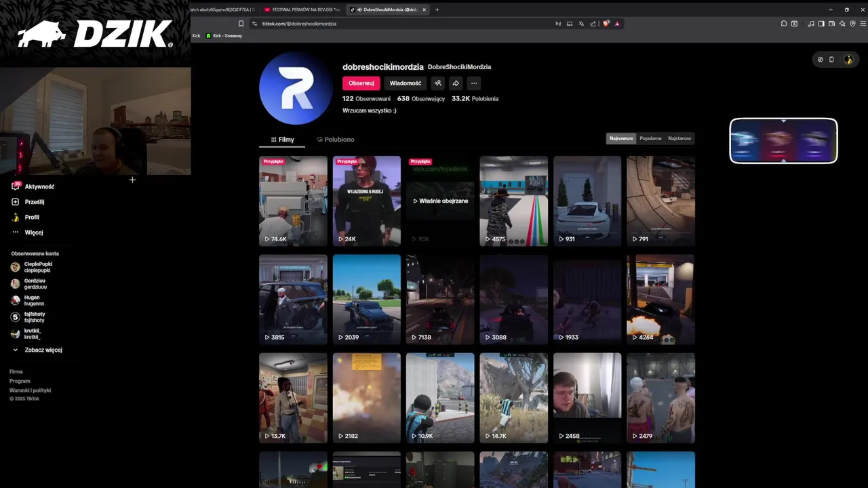
Task: Switch to the Filmy tab
Action: coord(282,140)
